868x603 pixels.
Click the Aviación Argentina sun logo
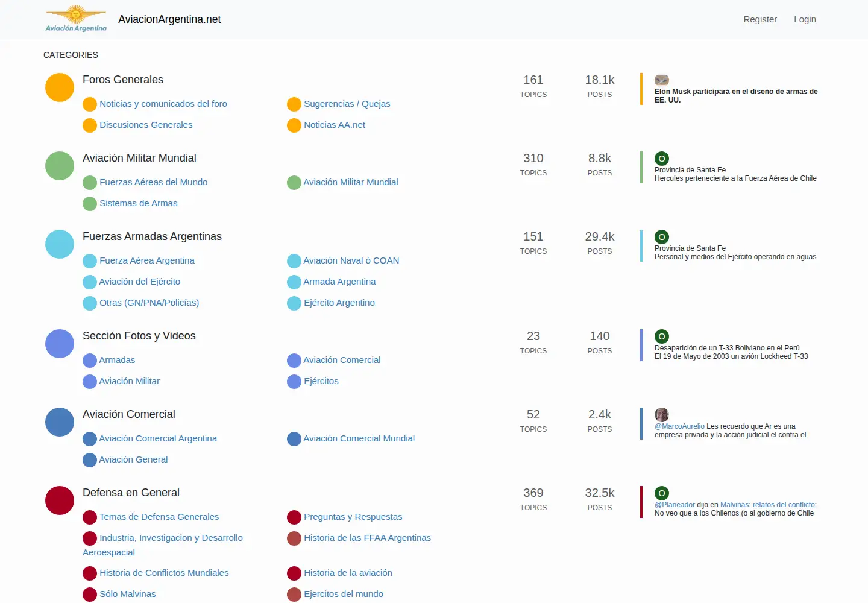[x=76, y=19]
